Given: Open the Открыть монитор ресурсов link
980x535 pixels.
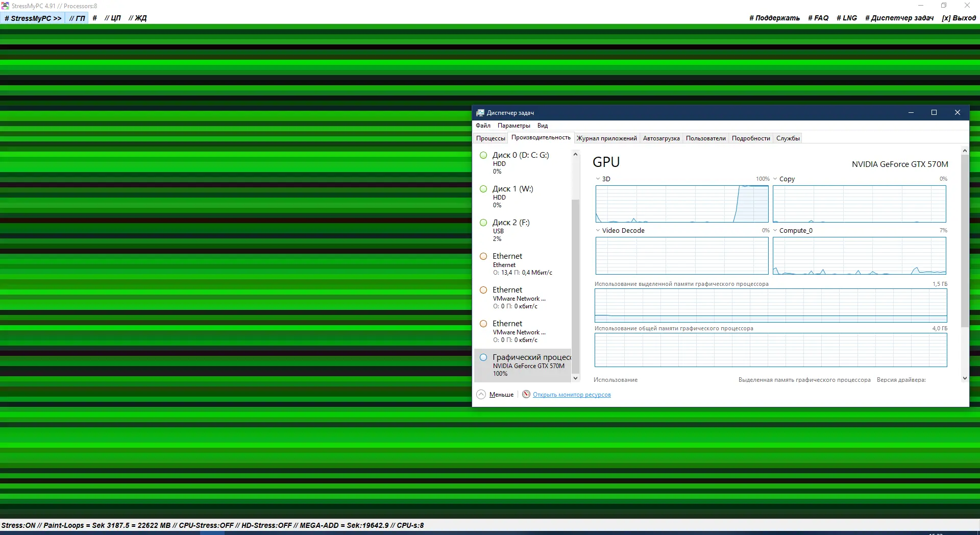Looking at the screenshot, I should (572, 395).
